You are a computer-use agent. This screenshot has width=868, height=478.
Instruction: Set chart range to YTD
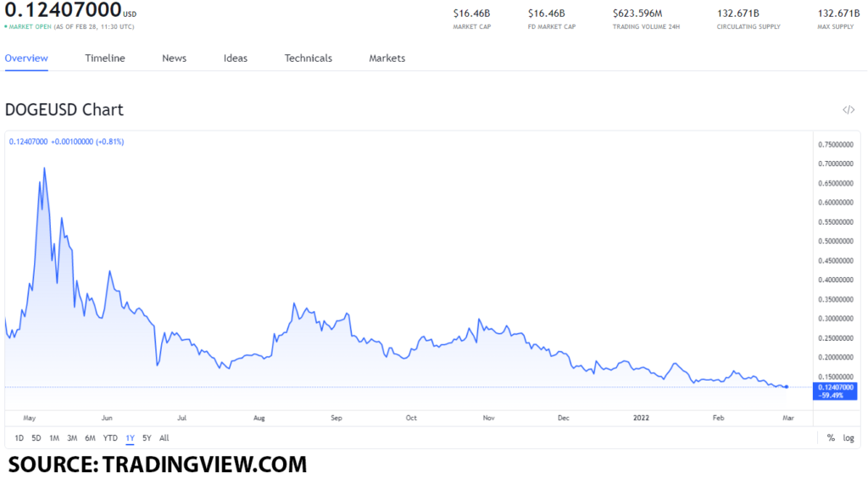tap(110, 438)
